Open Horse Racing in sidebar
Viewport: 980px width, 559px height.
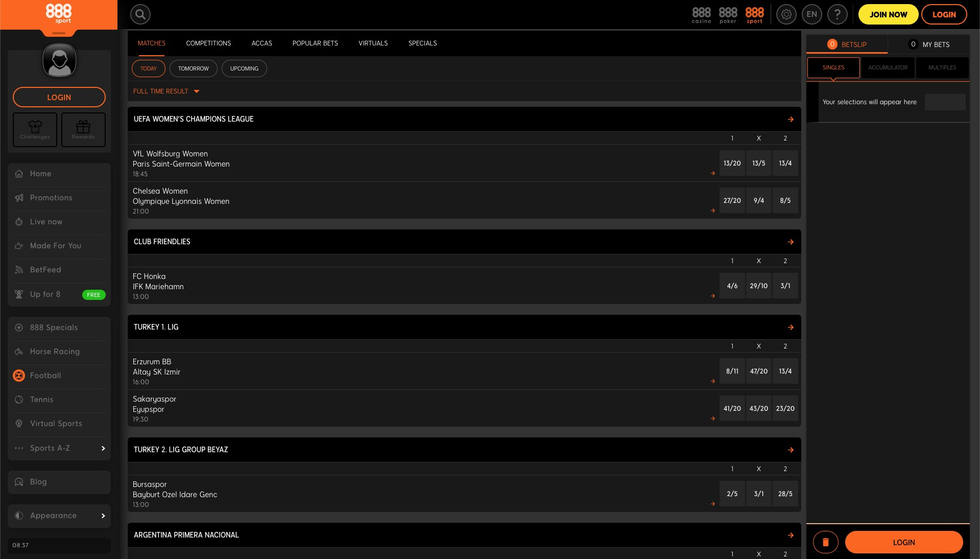pos(55,352)
